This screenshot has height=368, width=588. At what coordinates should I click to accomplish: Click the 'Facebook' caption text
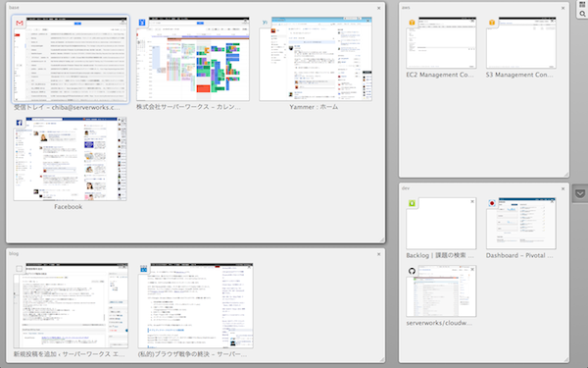pos(69,207)
